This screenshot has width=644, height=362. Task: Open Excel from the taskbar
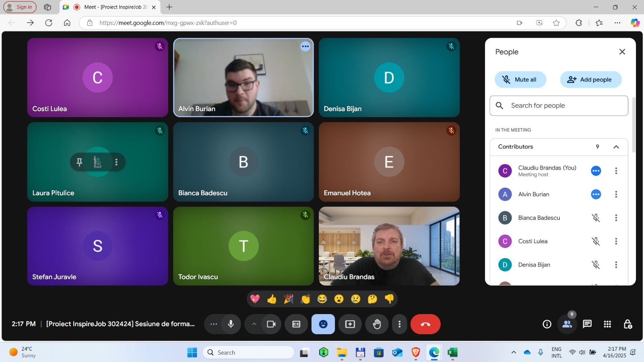452,353
